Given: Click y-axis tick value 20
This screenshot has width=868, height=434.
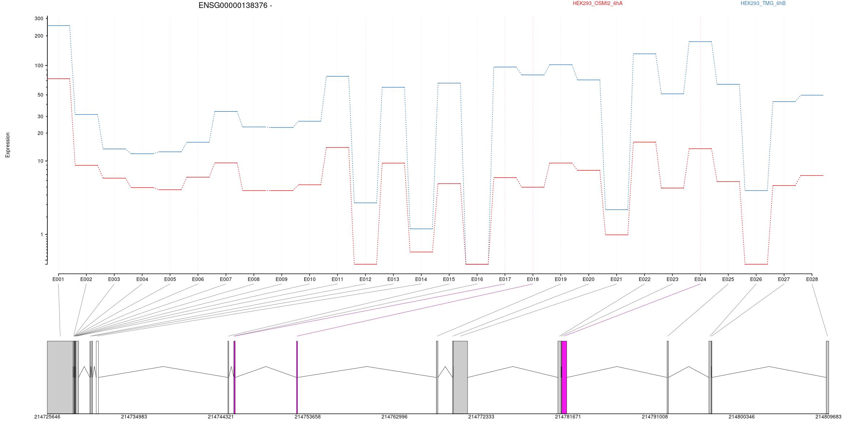Looking at the screenshot, I should point(40,133).
